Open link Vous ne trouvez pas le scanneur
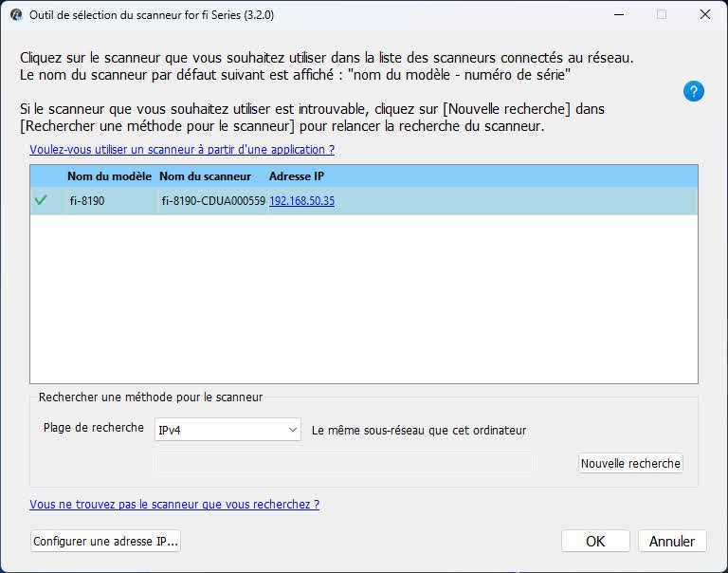Screen dimensions: 728x573 (x=174, y=505)
